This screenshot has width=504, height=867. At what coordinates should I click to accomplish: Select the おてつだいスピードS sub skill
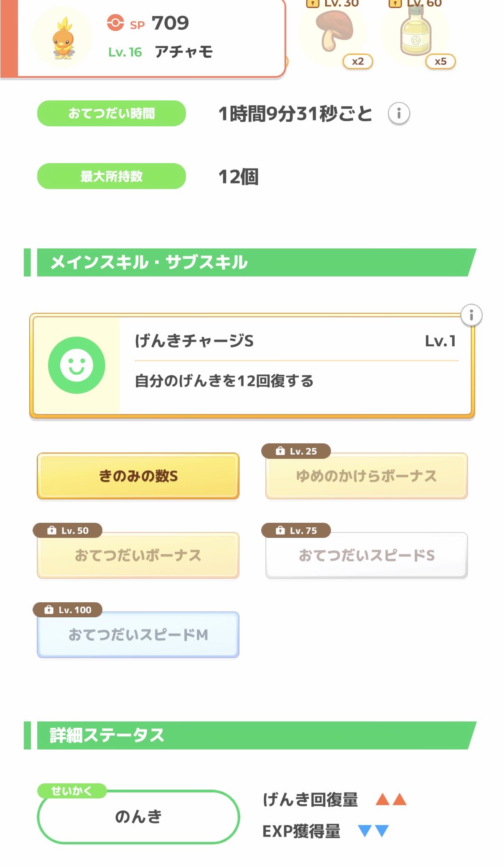point(366,556)
